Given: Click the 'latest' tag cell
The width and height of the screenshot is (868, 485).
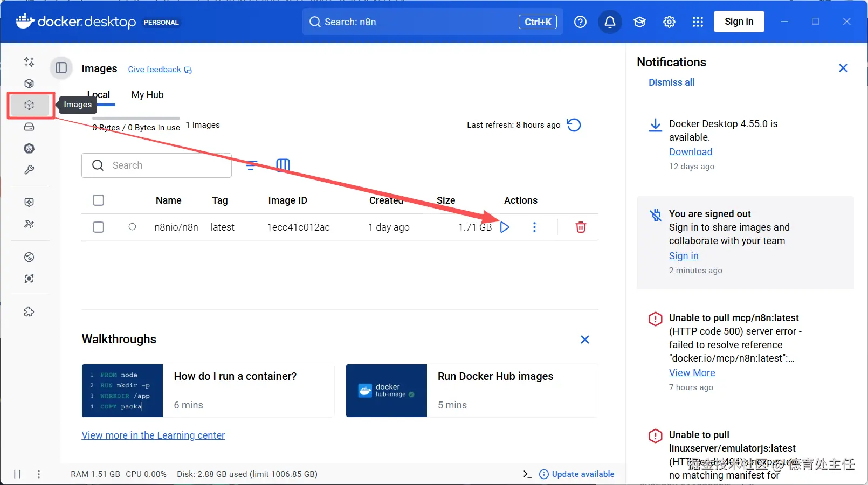Looking at the screenshot, I should click(x=223, y=227).
